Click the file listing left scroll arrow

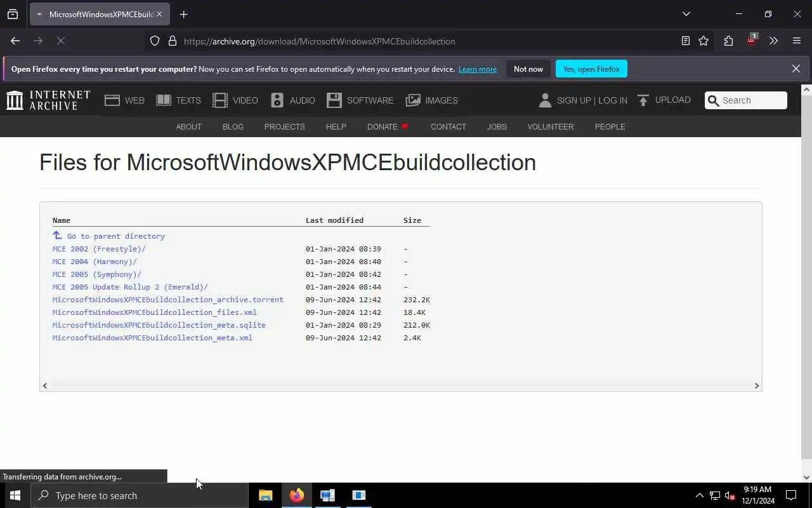[44, 385]
